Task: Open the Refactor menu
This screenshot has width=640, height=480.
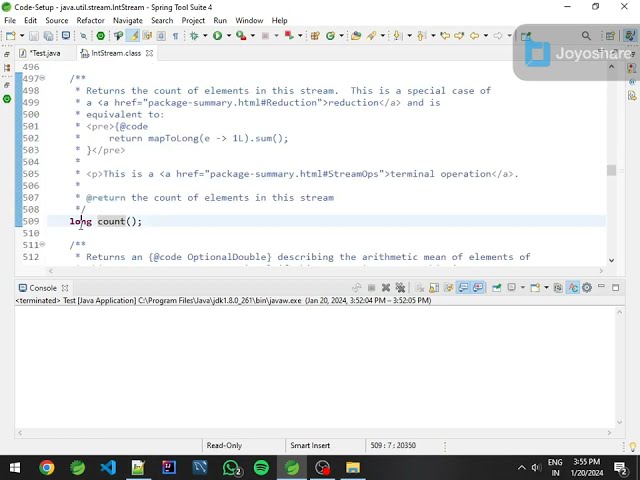Action: [x=91, y=20]
